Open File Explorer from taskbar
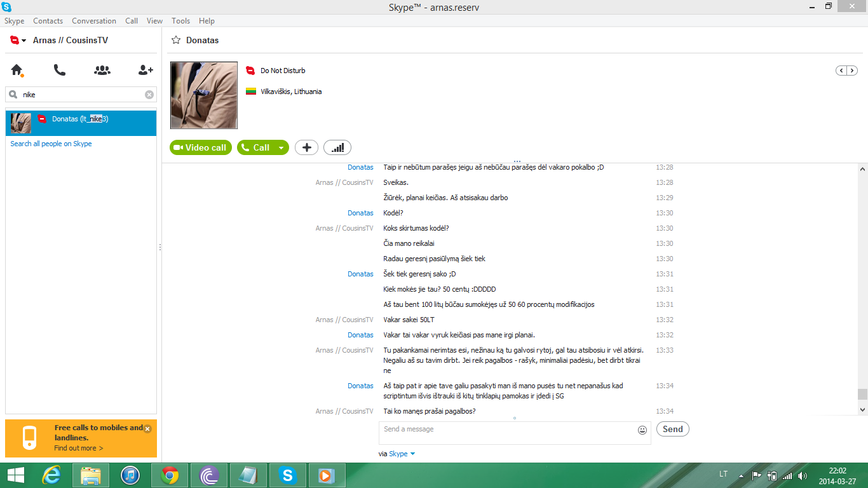868x488 pixels. coord(91,475)
